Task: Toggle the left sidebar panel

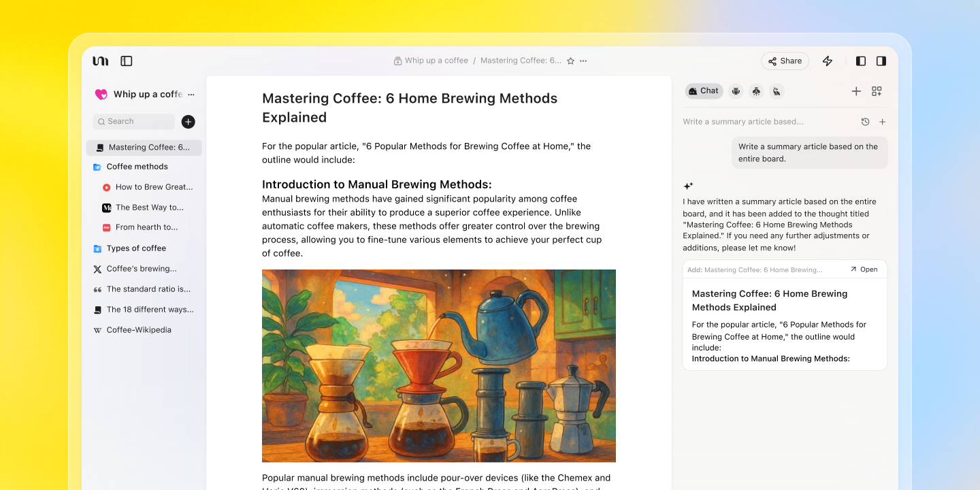Action: 126,61
